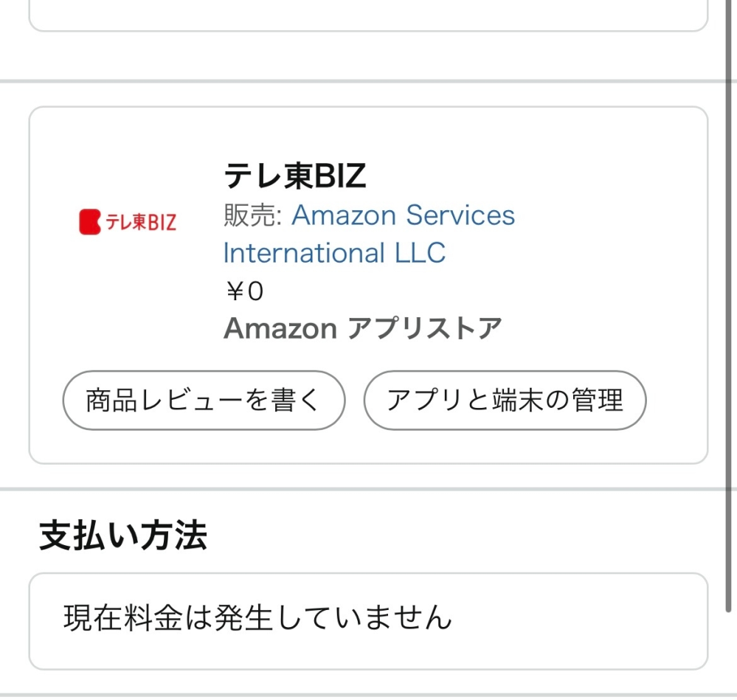Open app management with the right pill button
The image size is (737, 700).
pos(505,398)
